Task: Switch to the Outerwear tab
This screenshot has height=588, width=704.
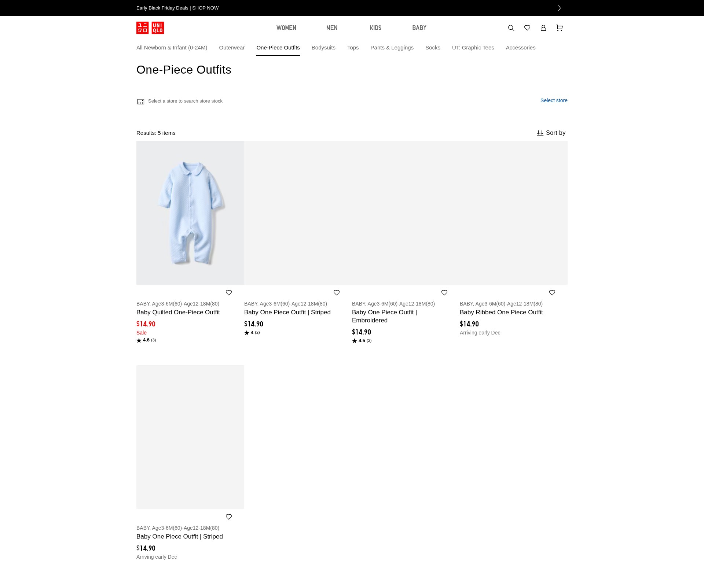Action: 232,48
